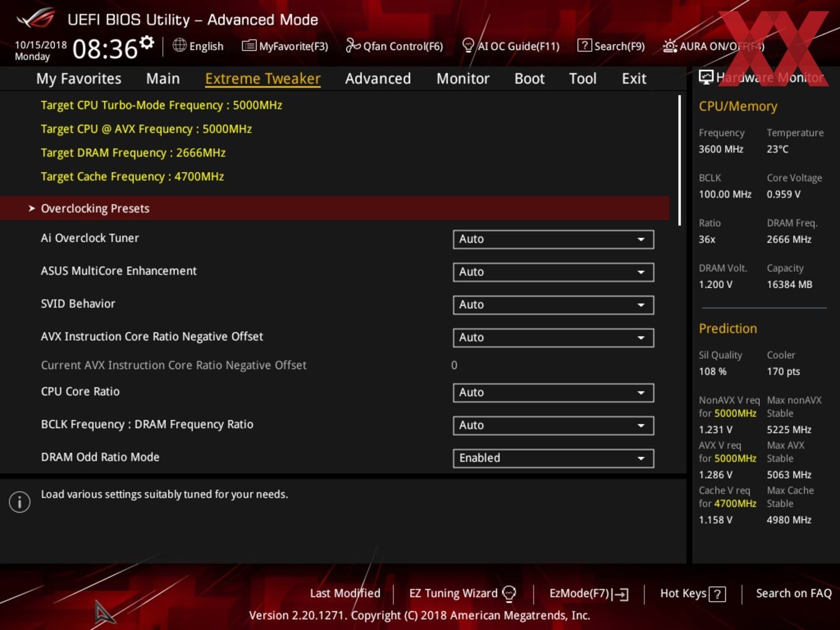Click Target CPU Turbo-Mode Frequency text
This screenshot has width=840, height=630.
click(161, 105)
